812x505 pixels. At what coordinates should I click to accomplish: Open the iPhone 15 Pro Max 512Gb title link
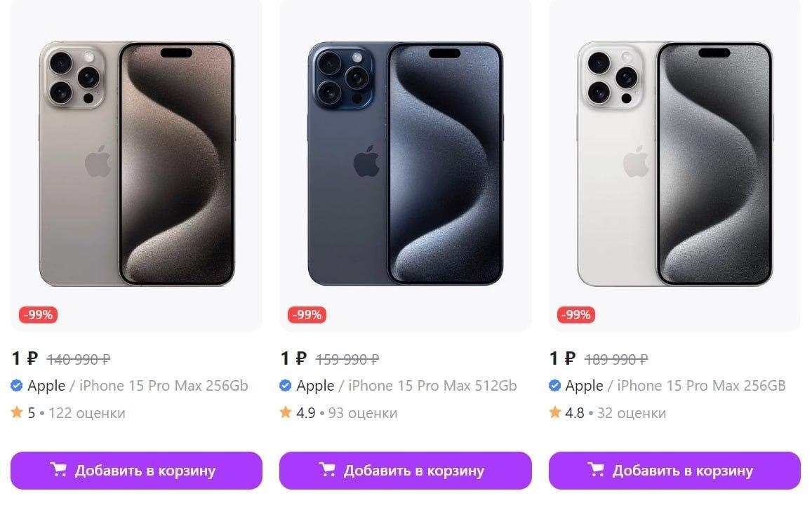[432, 386]
